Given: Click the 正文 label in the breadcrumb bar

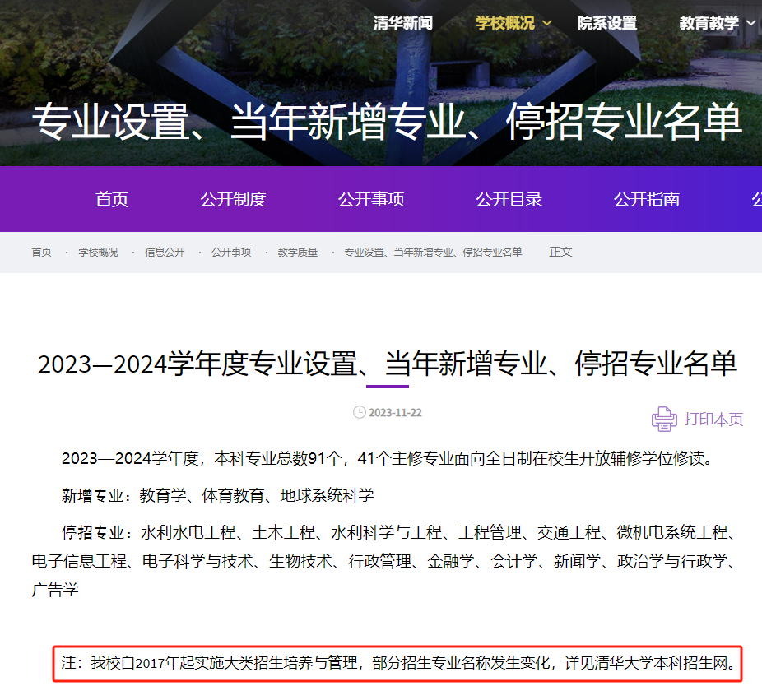Looking at the screenshot, I should point(560,252).
